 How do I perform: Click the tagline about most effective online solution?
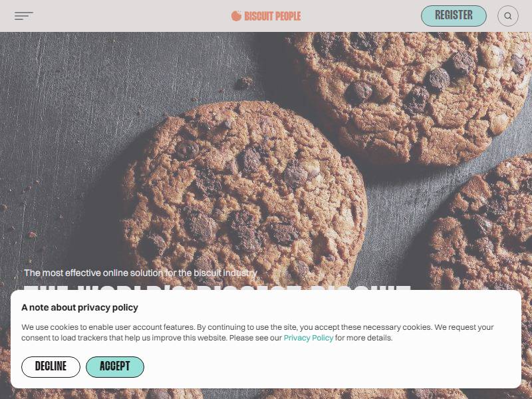140,273
